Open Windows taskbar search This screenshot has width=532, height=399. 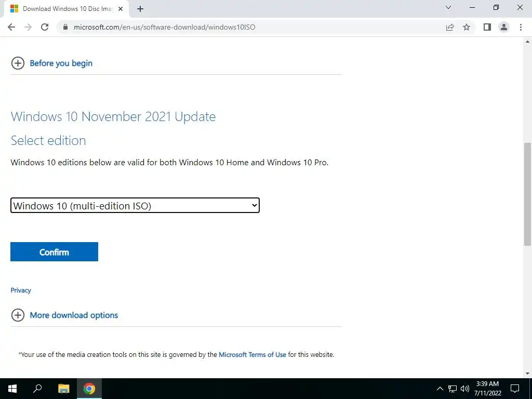(x=37, y=389)
